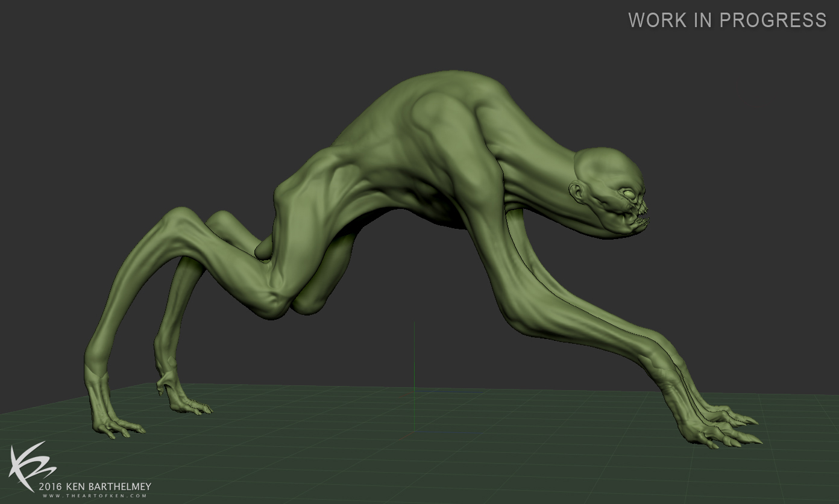
Task: Click the creature's head in the viewport
Action: 610,191
